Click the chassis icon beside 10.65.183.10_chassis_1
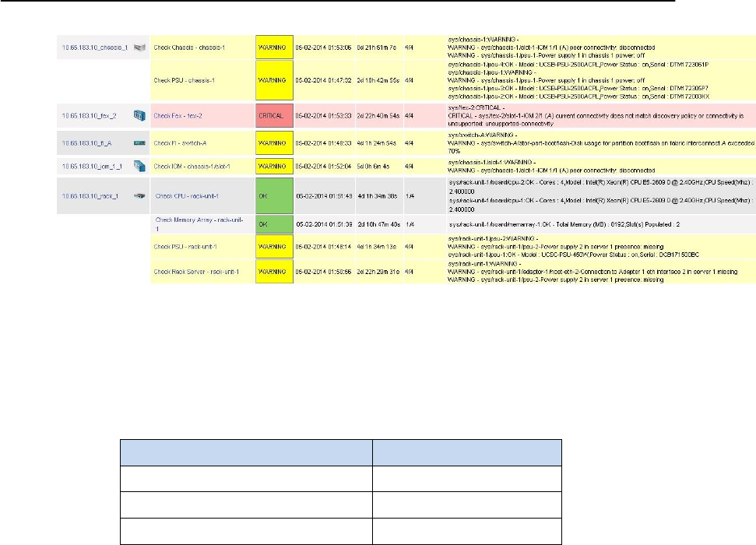The height and width of the screenshot is (545, 756). [x=139, y=47]
